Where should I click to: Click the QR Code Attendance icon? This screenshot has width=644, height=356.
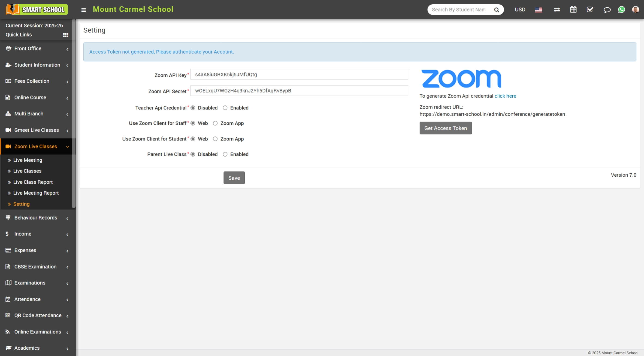pos(8,315)
